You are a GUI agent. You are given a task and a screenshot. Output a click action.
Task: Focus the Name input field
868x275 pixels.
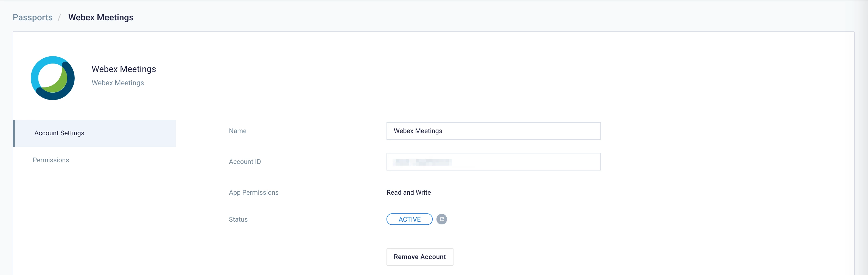coord(493,131)
